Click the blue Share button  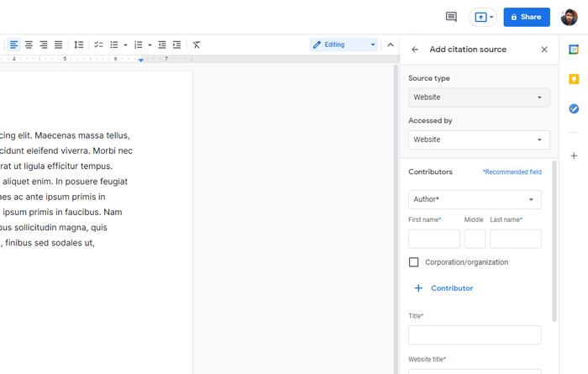[527, 18]
